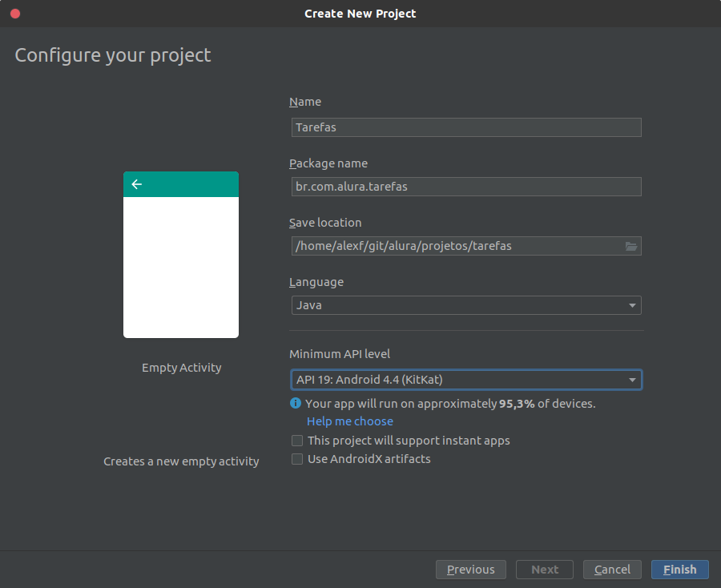Image resolution: width=721 pixels, height=588 pixels.
Task: Click the disabled Next button
Action: (545, 570)
